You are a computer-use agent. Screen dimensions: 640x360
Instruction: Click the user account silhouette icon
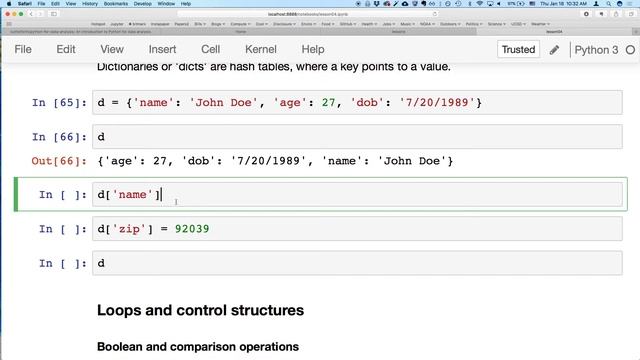[597, 4]
